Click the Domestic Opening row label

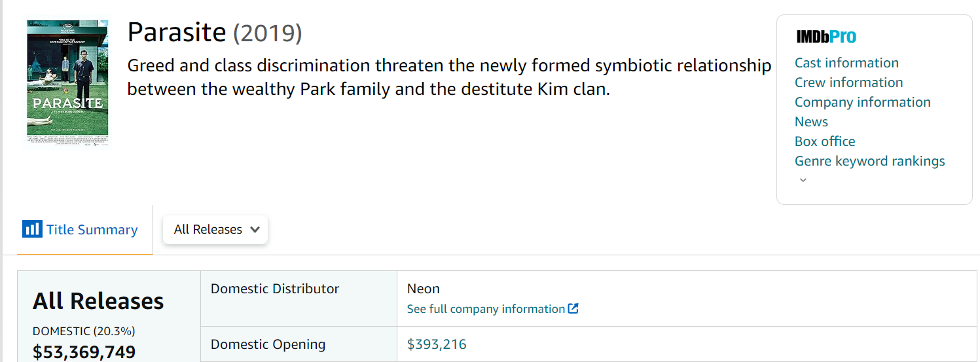coord(268,344)
